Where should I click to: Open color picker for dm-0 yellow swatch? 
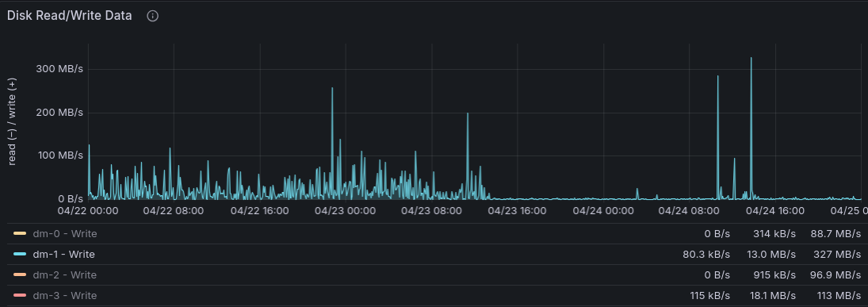[x=20, y=233]
